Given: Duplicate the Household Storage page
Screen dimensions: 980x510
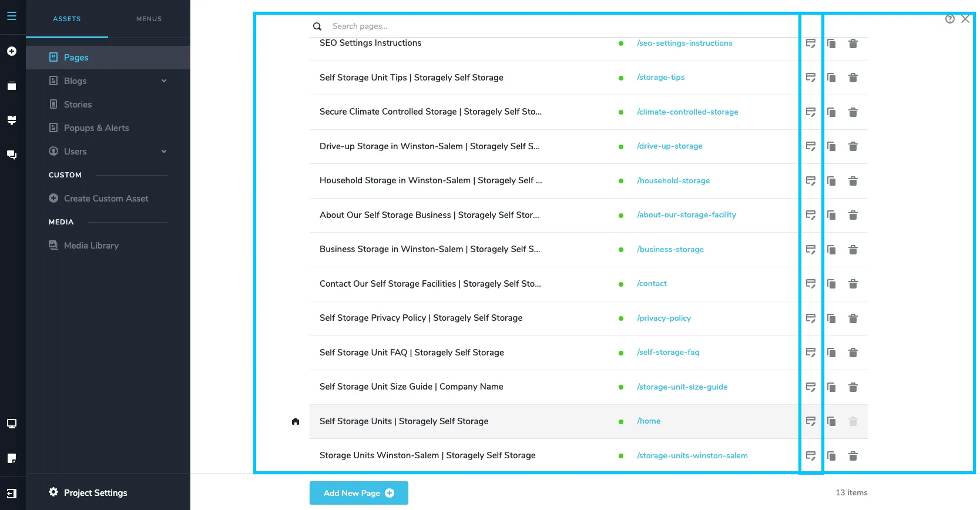Looking at the screenshot, I should 831,181.
